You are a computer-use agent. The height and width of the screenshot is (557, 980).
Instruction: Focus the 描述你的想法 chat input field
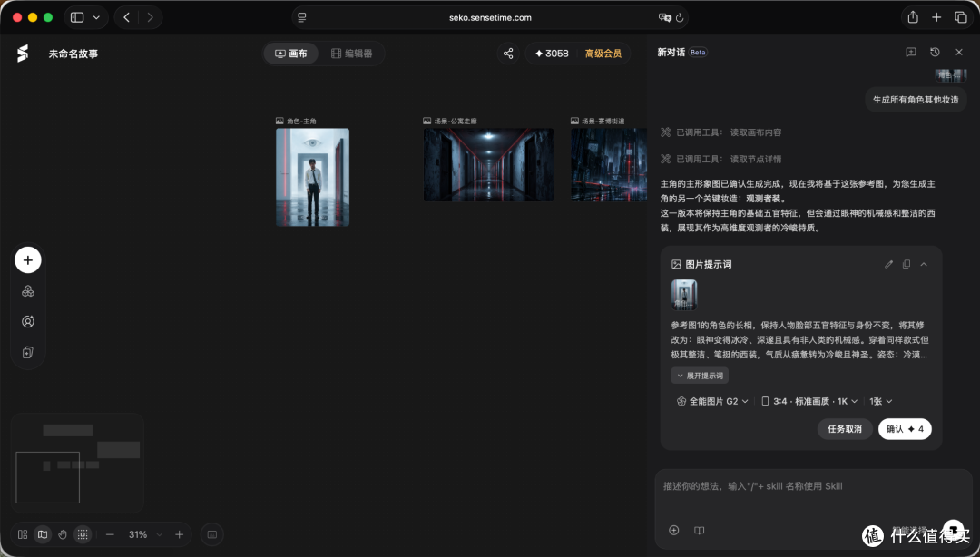tap(812, 486)
